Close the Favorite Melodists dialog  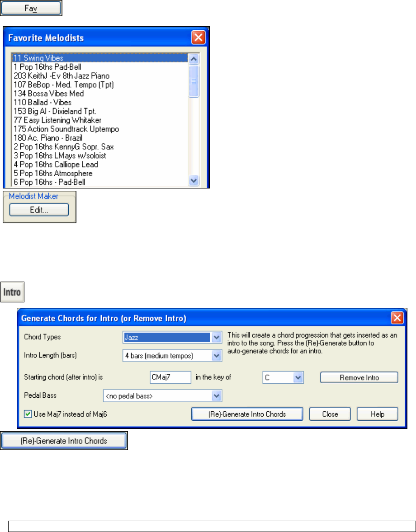click(198, 38)
